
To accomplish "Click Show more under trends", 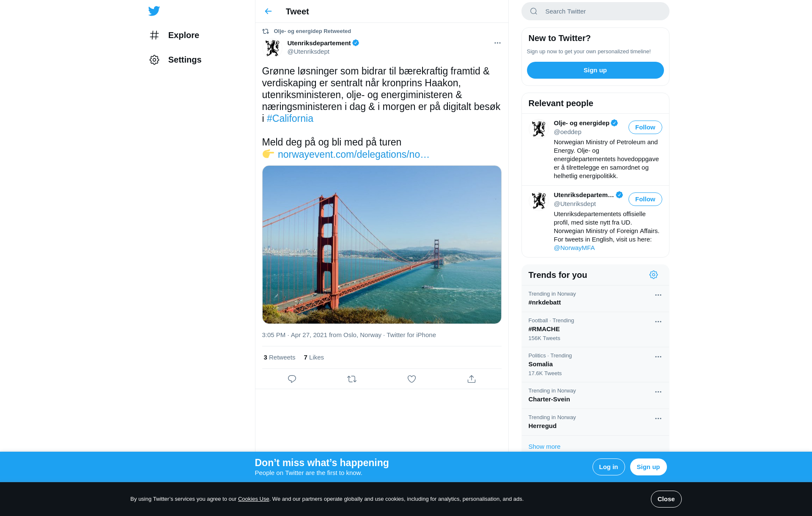I will pos(544,447).
